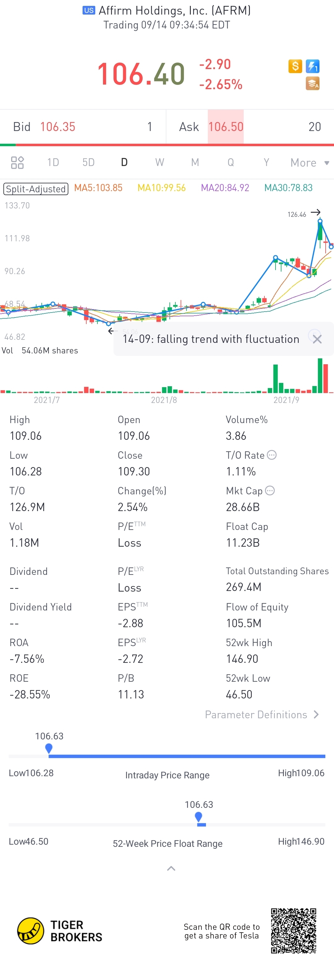Tap the blue lightning bolt icon
This screenshot has width=334, height=980.
point(312,66)
